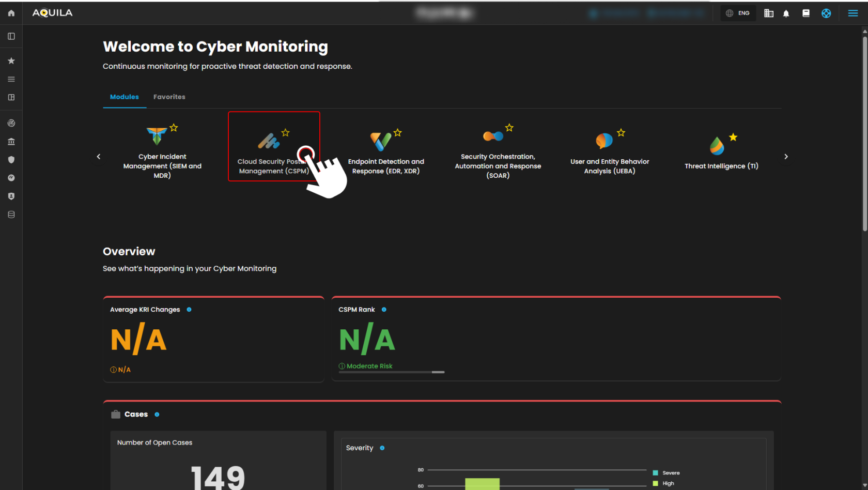This screenshot has width=868, height=490.
Task: Click the home icon in the sidebar
Action: coord(11,13)
